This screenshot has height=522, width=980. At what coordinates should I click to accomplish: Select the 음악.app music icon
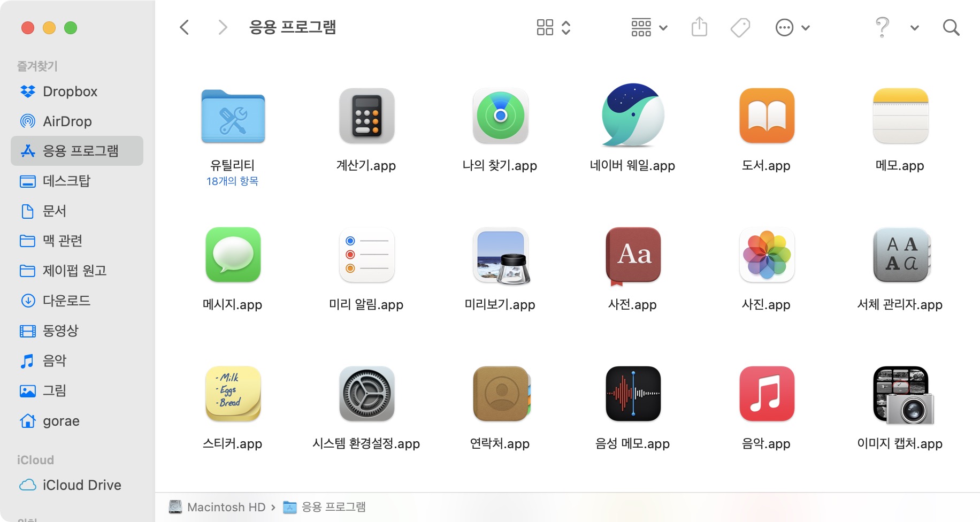tap(767, 394)
